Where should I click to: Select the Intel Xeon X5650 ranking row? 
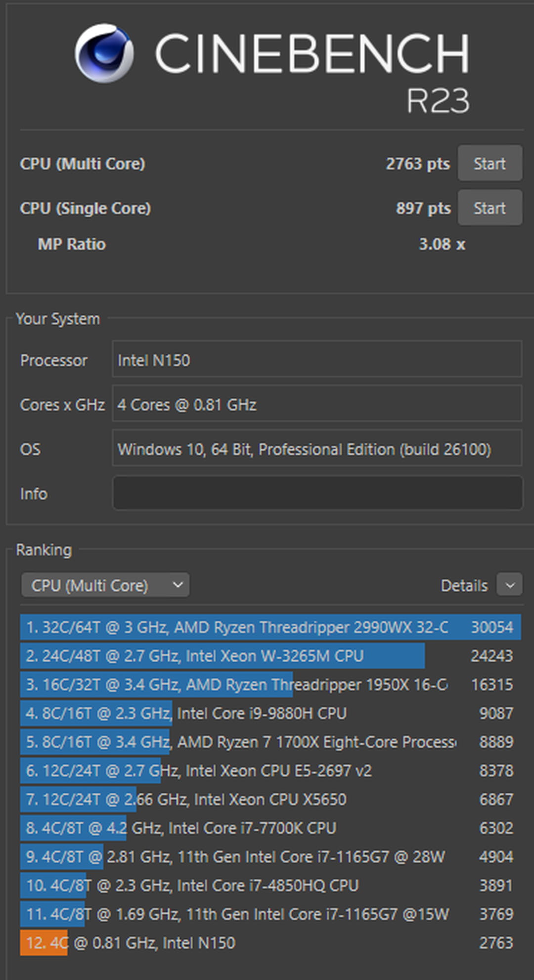[x=270, y=799]
